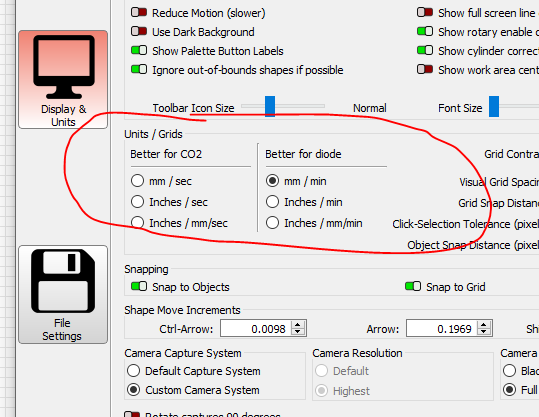Image resolution: width=539 pixels, height=417 pixels.
Task: Select Default Capture System option
Action: point(133,371)
